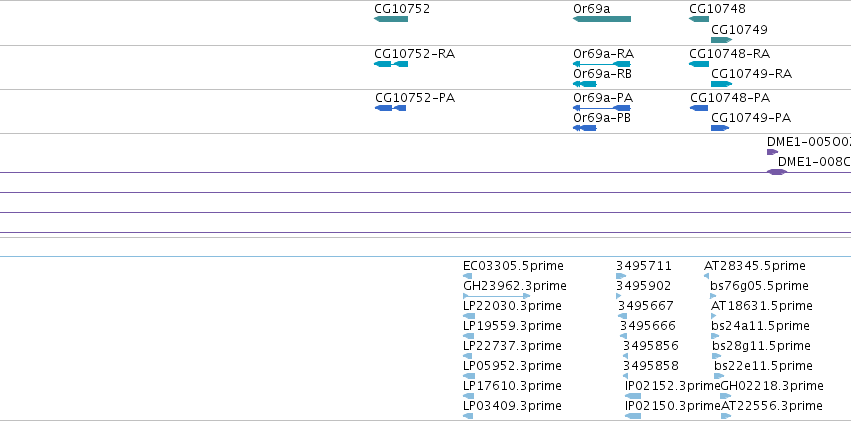Image resolution: width=851 pixels, height=421 pixels.
Task: Open EST AT22556.3prime
Action: click(726, 416)
